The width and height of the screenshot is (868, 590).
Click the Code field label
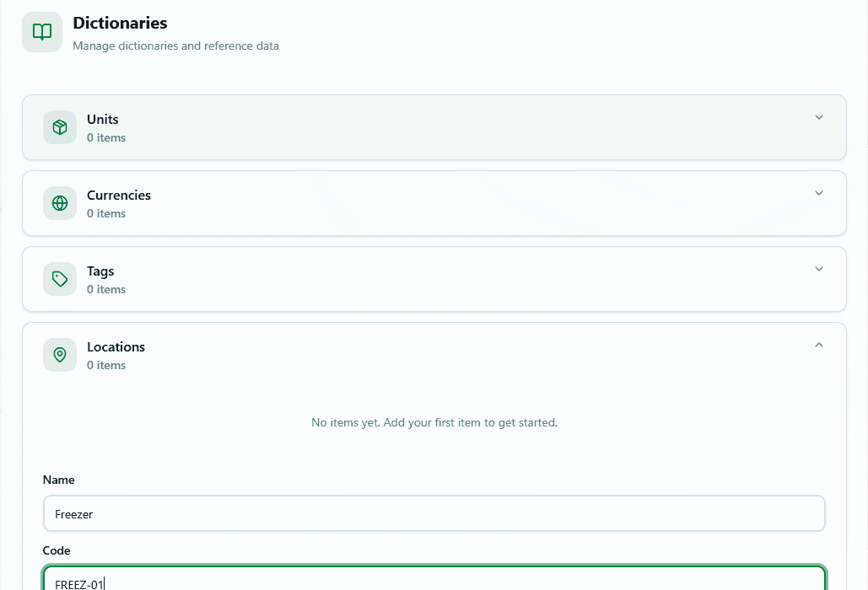click(x=57, y=550)
